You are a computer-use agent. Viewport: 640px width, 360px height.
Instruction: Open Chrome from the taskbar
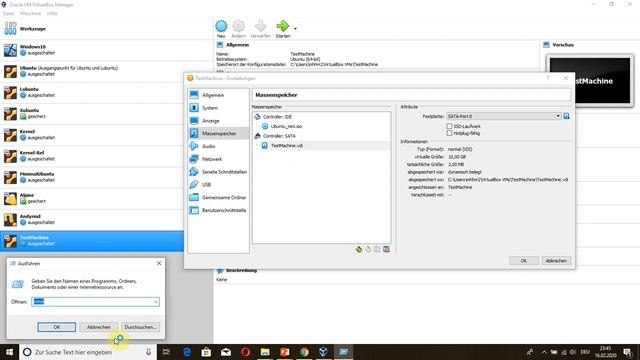tap(304, 352)
